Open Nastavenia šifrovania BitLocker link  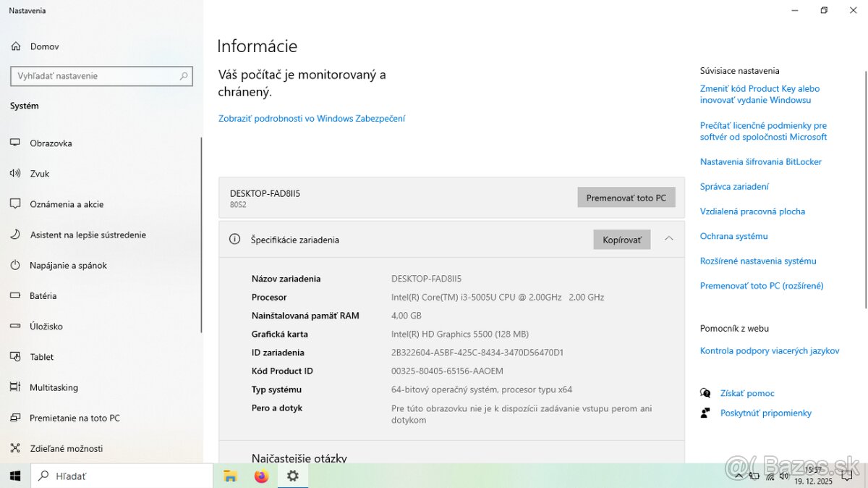pyautogui.click(x=760, y=161)
